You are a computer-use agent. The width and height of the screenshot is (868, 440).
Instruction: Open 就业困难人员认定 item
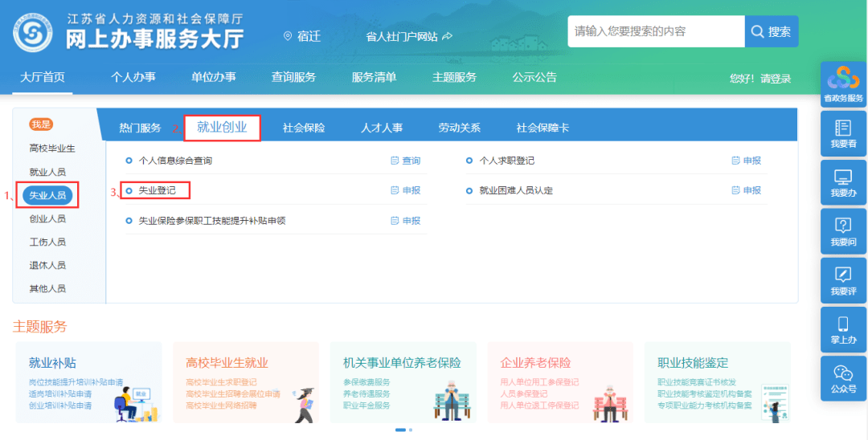pyautogui.click(x=516, y=191)
